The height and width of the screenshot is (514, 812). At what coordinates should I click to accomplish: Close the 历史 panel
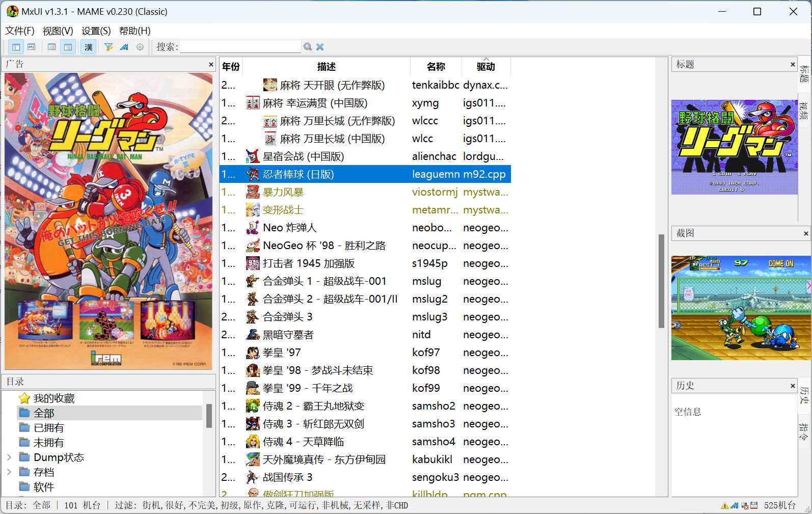pos(793,386)
